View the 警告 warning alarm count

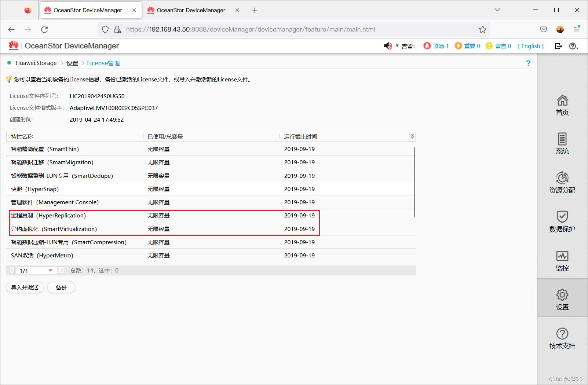click(x=498, y=46)
